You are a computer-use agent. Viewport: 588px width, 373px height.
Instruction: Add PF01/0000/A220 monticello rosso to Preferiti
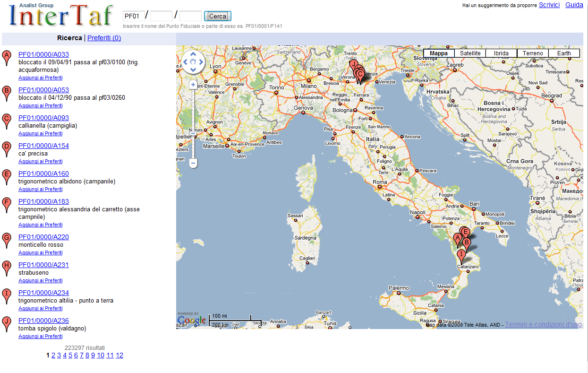point(41,252)
